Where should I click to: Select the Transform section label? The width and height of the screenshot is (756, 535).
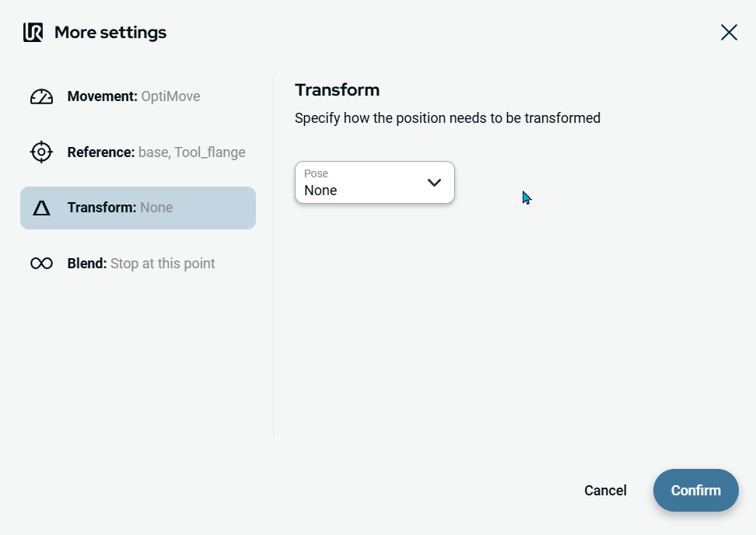[102, 208]
